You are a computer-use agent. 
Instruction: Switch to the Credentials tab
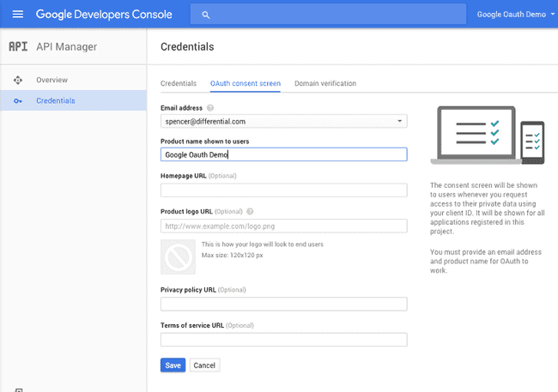179,83
